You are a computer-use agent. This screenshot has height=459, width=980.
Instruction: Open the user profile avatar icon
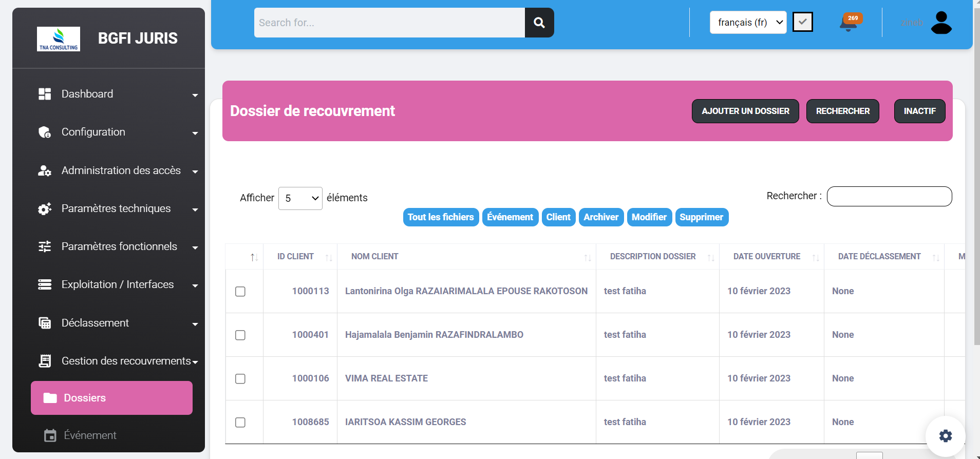(941, 23)
